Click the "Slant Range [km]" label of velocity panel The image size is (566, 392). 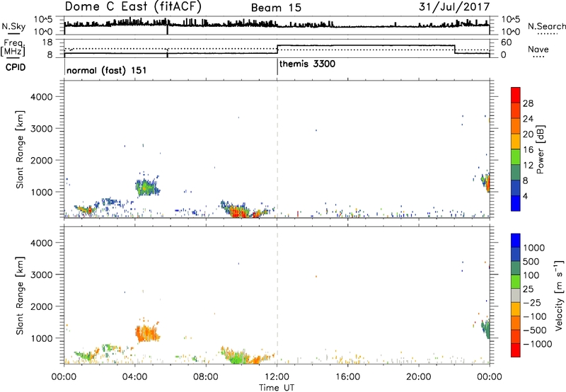[20, 296]
